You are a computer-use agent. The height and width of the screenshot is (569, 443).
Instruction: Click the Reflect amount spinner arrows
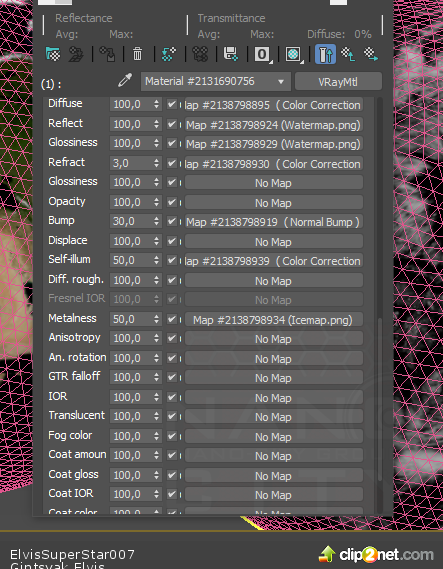coord(156,124)
